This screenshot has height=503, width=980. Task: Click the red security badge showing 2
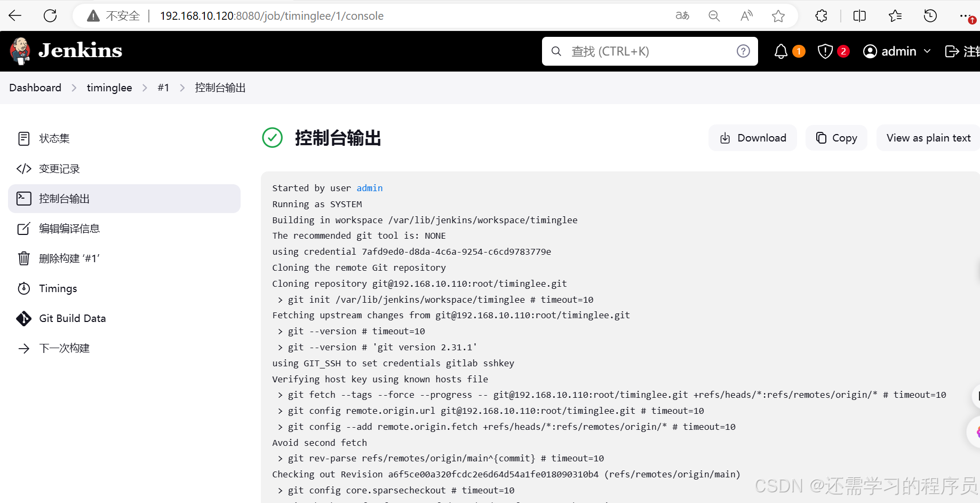tap(843, 51)
